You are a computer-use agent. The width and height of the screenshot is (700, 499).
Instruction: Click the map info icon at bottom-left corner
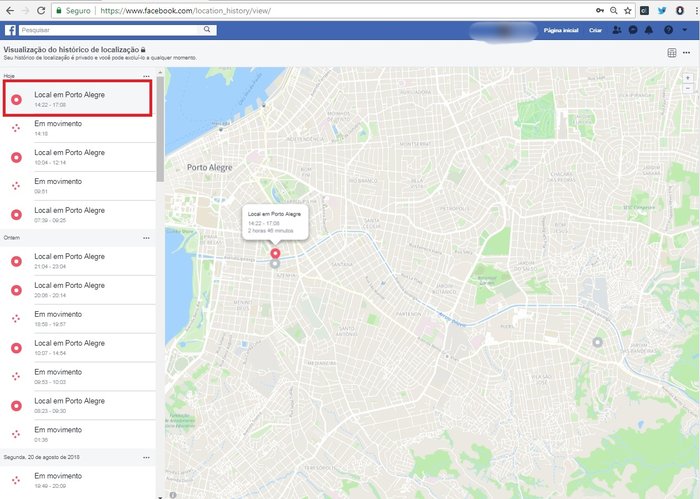(173, 495)
